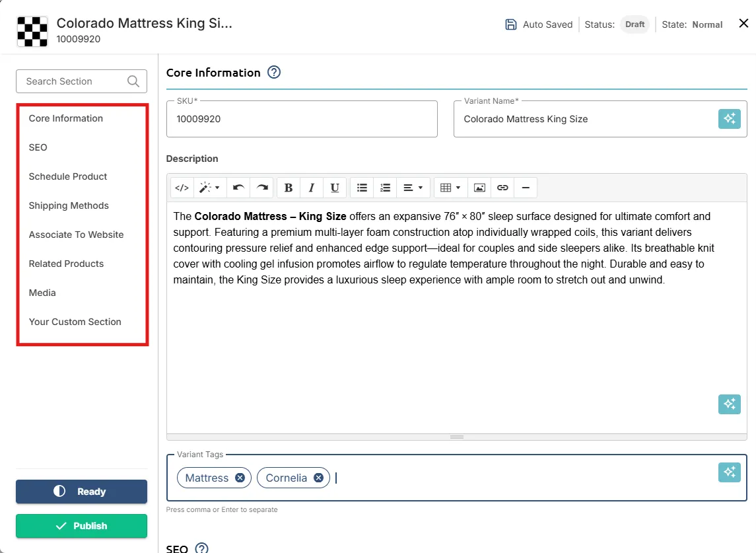Click the Draft status badge
Image resolution: width=756 pixels, height=553 pixels.
[635, 24]
